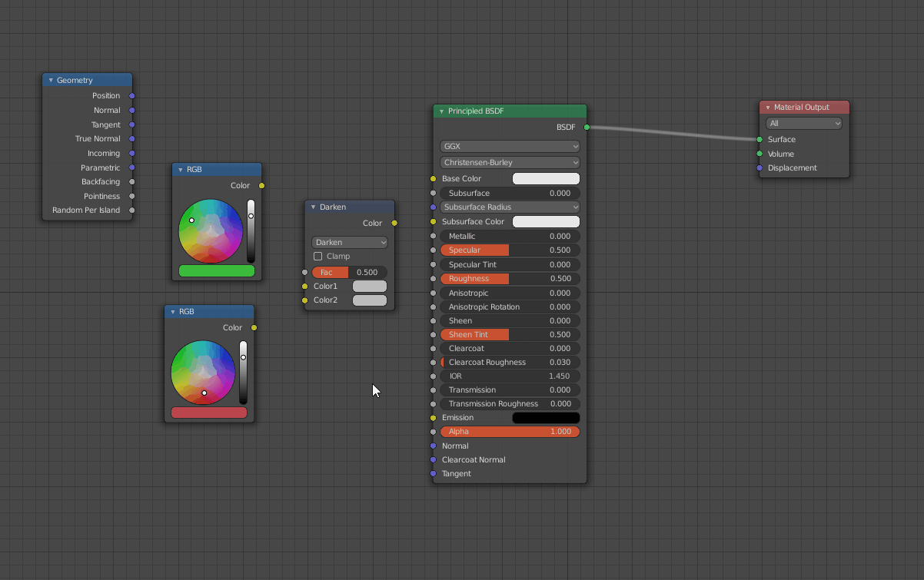Click the Displacement input socket

[759, 167]
